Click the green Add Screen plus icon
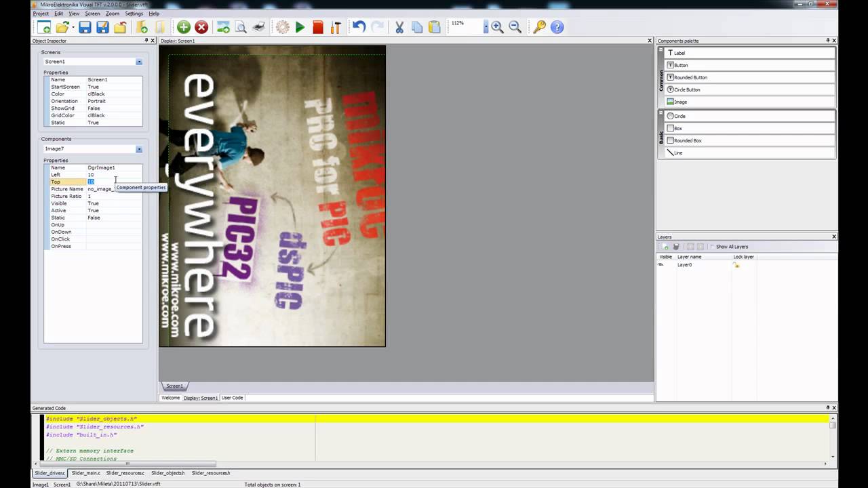The height and width of the screenshot is (488, 868). pos(183,27)
